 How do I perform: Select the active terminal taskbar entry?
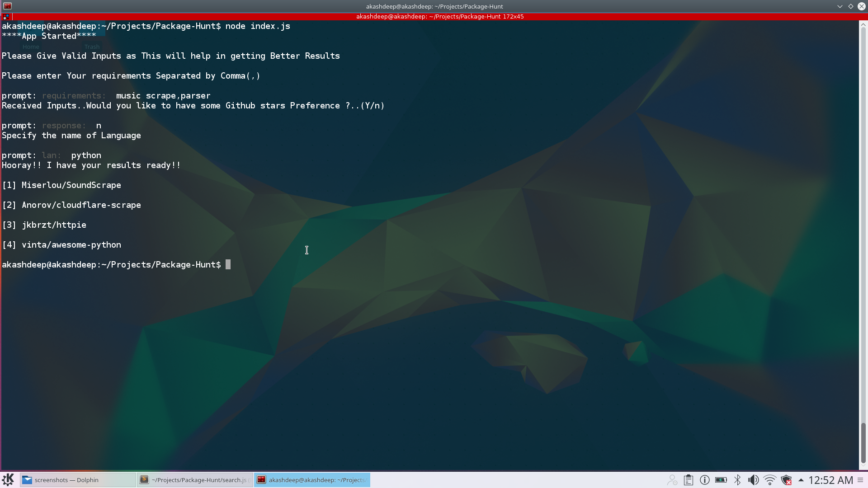tap(312, 480)
